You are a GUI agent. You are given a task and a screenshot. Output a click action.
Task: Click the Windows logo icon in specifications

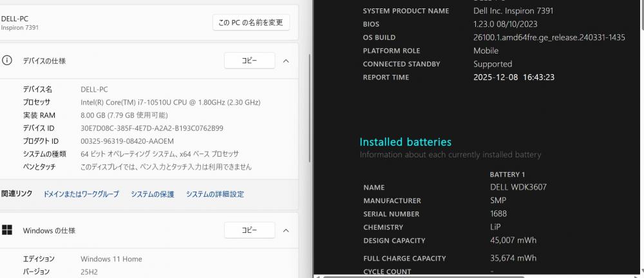6,230
